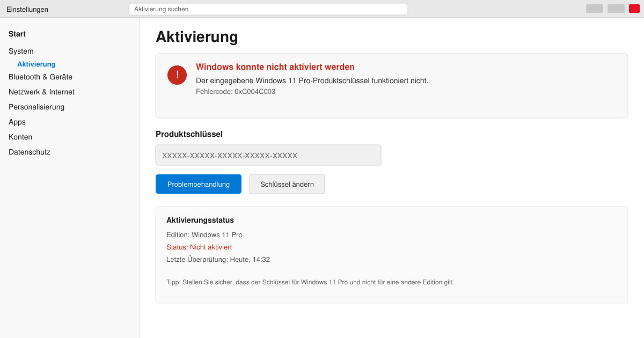
Task: Open Netzwerk & Internet settings
Action: 41,92
